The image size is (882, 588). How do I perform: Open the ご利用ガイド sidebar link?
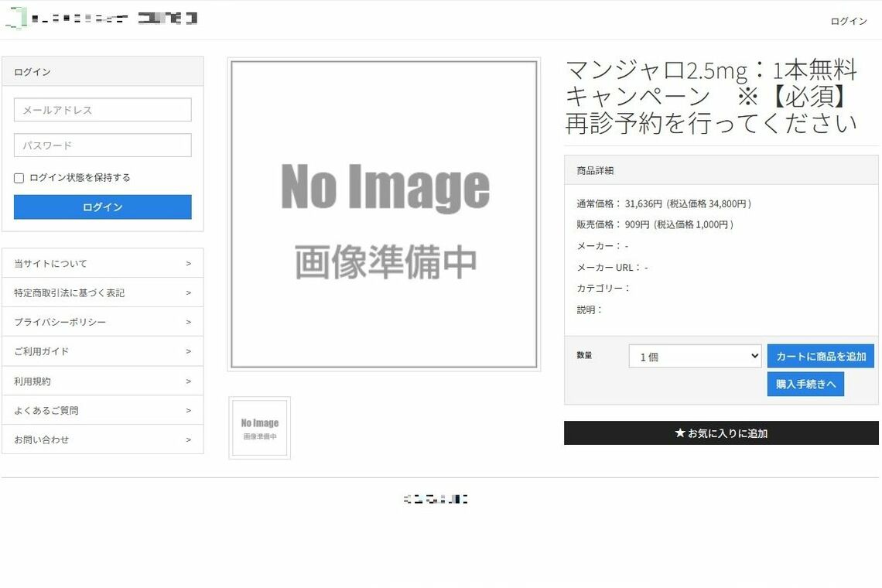[x=102, y=350]
